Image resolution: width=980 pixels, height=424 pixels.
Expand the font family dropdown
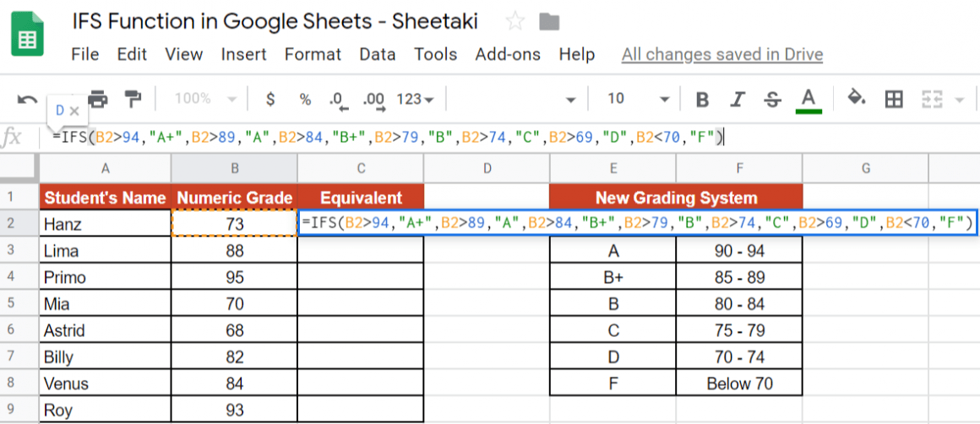coord(570,99)
